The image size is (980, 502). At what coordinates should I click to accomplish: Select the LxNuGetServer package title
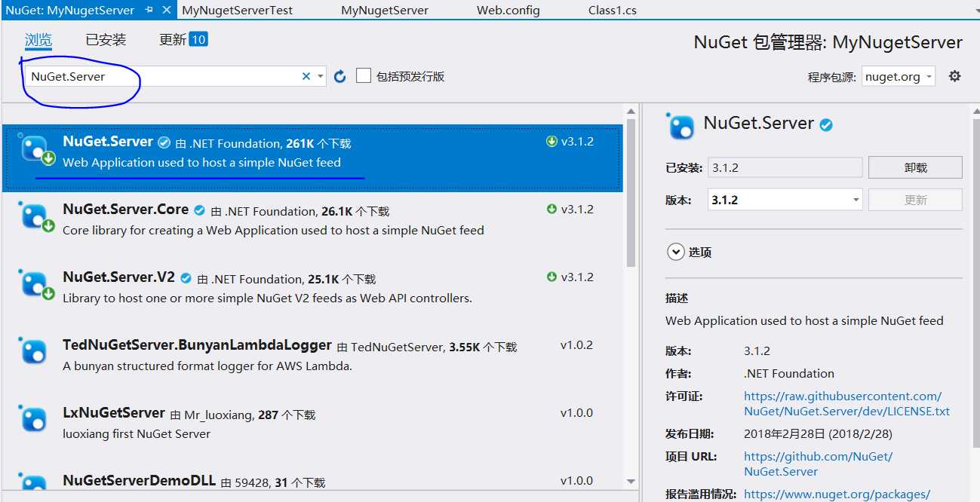pos(114,412)
